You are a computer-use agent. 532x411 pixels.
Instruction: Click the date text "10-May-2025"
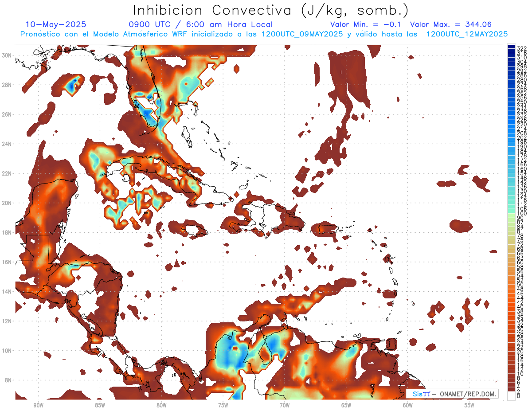[x=56, y=24]
